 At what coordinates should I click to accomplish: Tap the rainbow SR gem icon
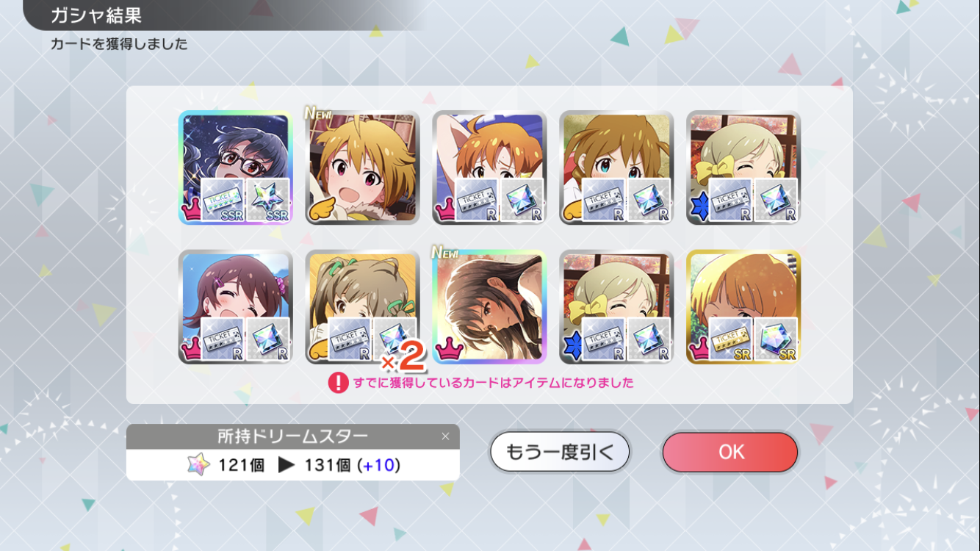click(x=775, y=339)
